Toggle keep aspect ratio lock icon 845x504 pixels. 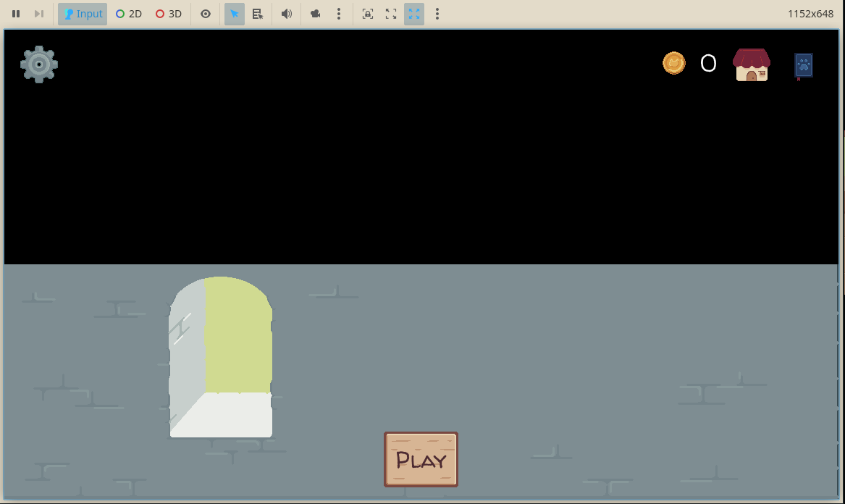point(368,14)
